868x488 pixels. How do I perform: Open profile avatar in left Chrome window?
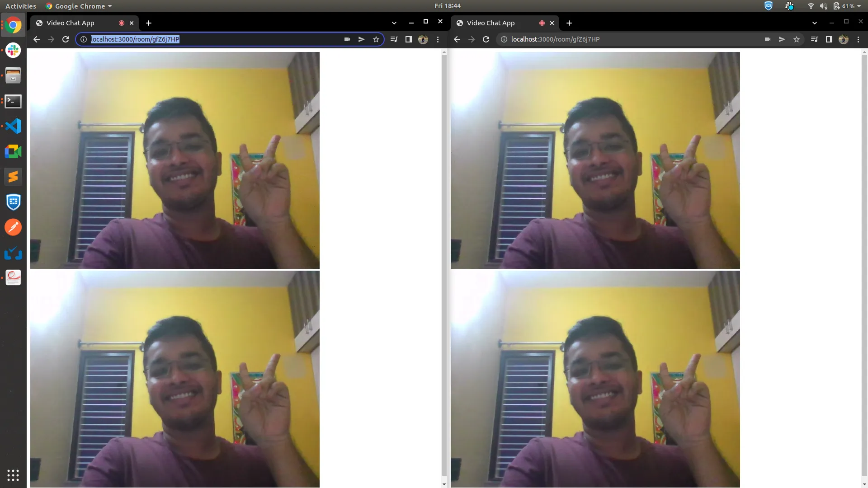tap(423, 39)
